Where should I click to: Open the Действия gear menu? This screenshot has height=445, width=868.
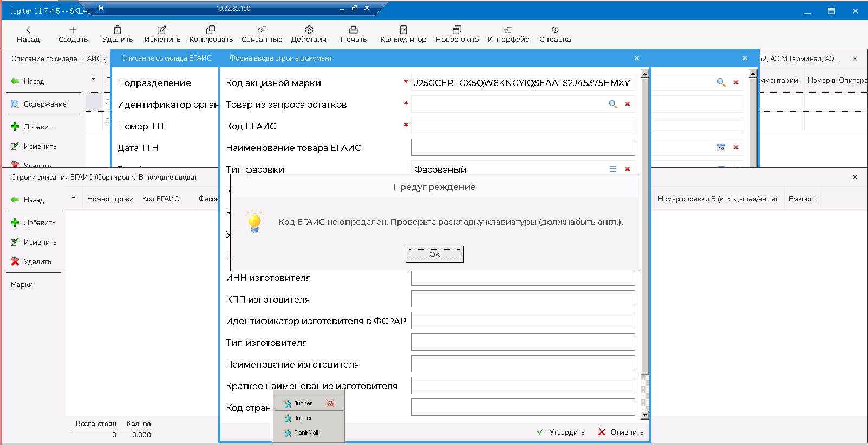click(x=309, y=34)
